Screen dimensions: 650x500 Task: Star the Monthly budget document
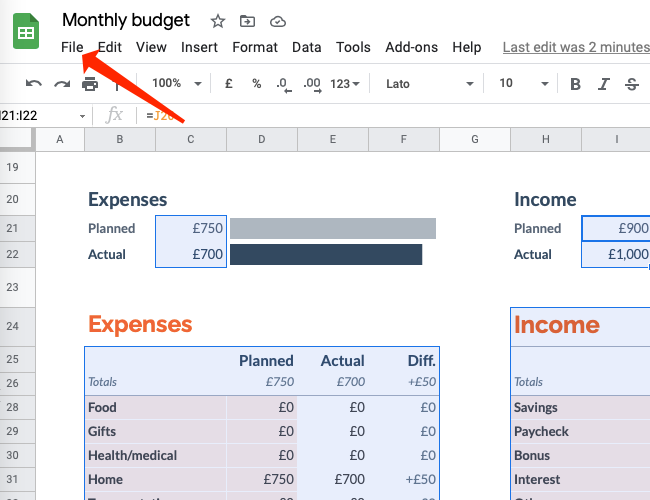pyautogui.click(x=218, y=21)
